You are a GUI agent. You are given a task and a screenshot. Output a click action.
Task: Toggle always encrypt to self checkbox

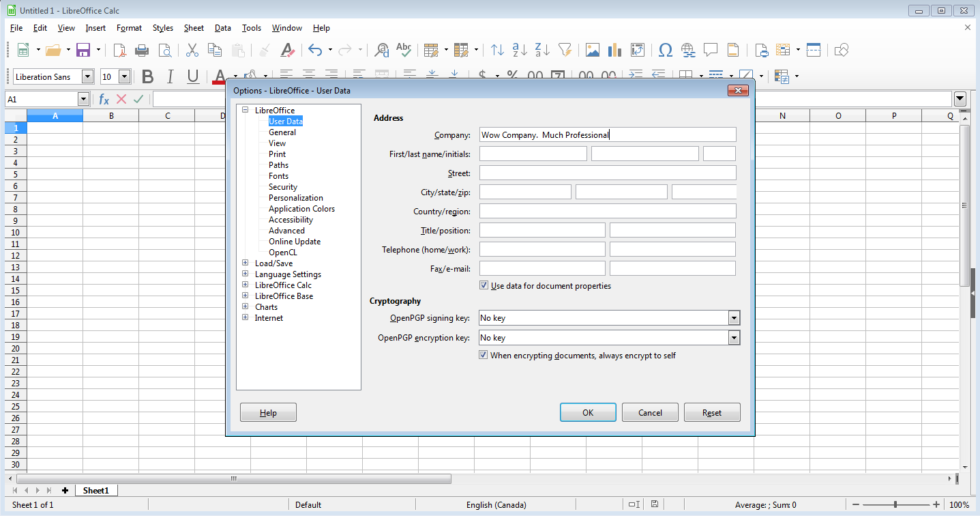[x=484, y=355]
